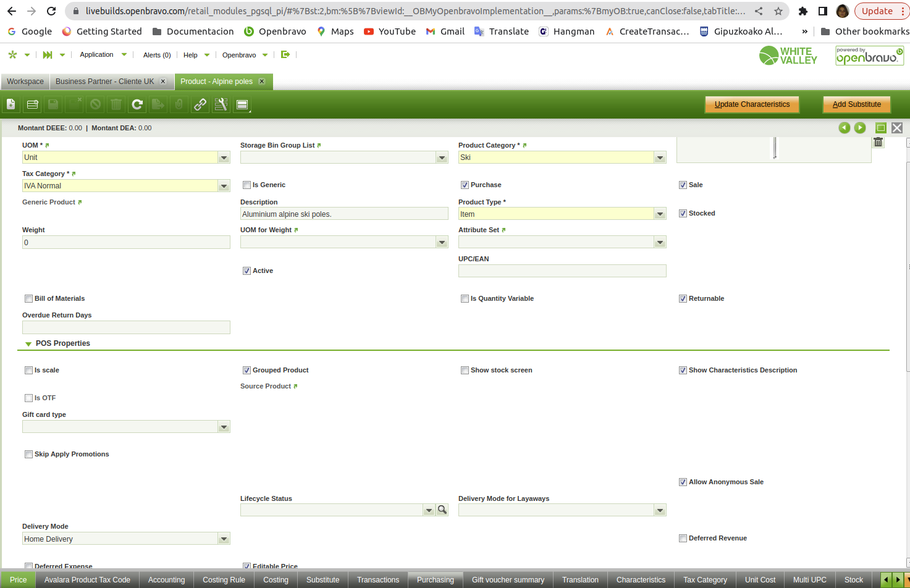Expand the Delivery Mode dropdown
The height and width of the screenshot is (588, 910).
224,539
